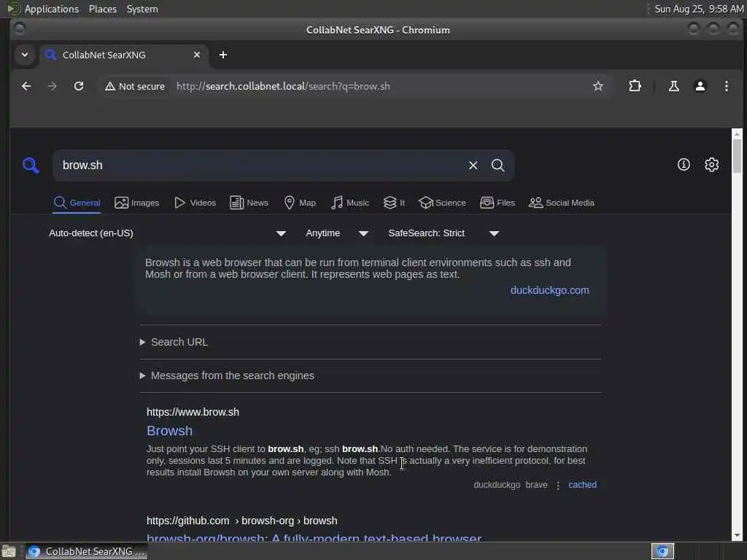Click the brow.sh search input field
The height and width of the screenshot is (560, 747).
pos(260,166)
